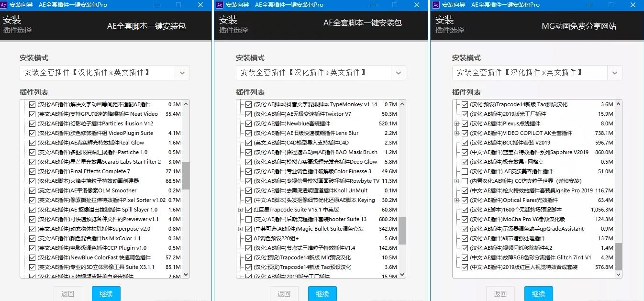Click the left window's plugin list scrollbar thumb
Viewport: 644px width, 301px height.
186,176
